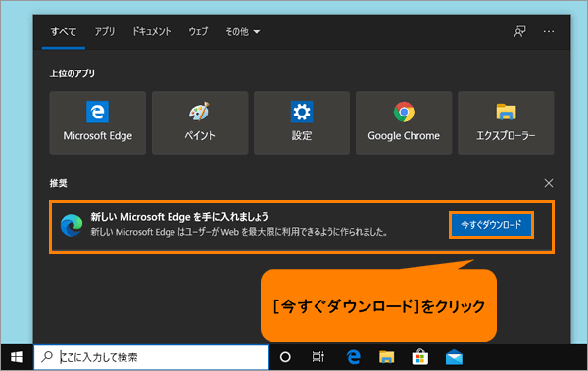Image resolution: width=588 pixels, height=371 pixels.
Task: Click the 今すぐダウンロード button
Action: point(491,225)
